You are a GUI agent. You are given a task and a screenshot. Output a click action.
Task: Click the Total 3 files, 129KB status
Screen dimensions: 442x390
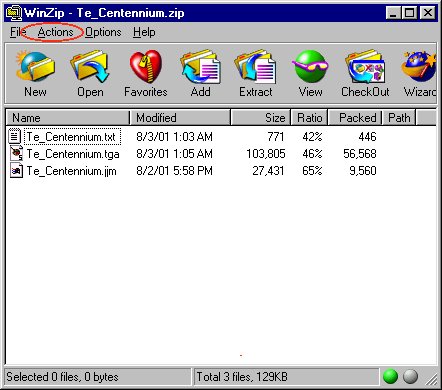(x=242, y=377)
